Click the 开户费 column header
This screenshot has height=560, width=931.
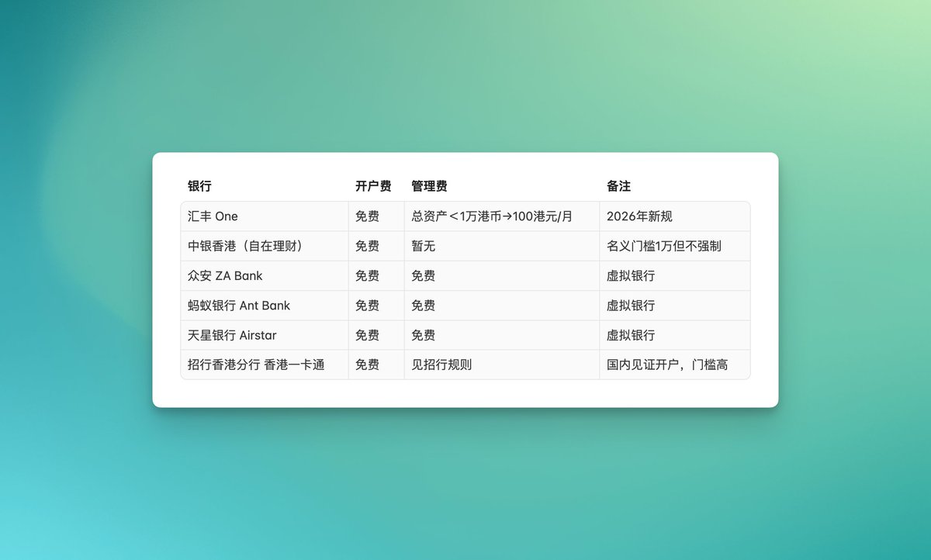(x=373, y=186)
